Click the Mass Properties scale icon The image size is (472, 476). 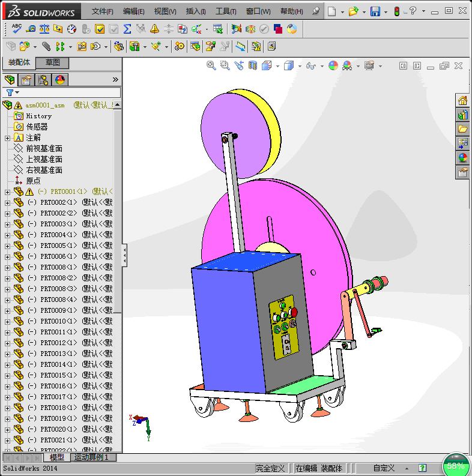(44, 29)
